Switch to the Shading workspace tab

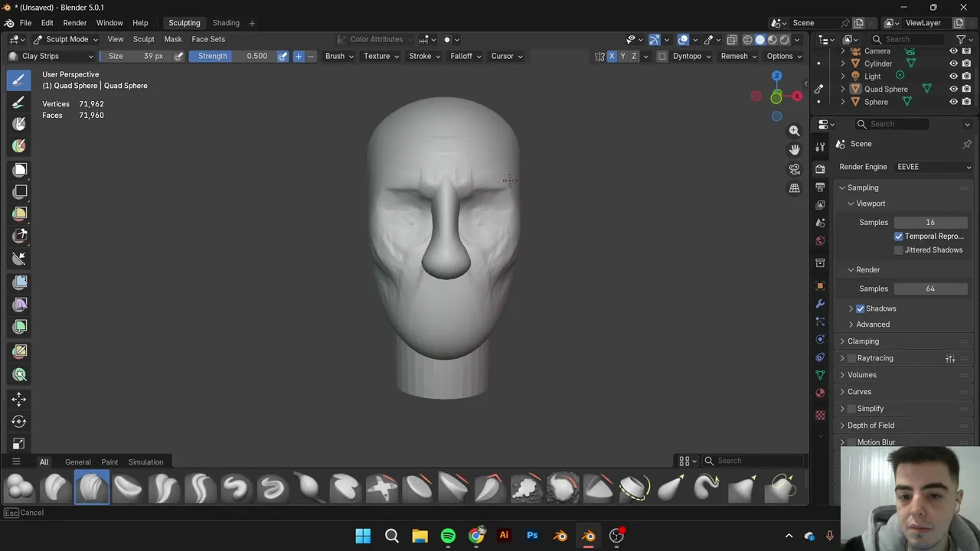point(226,23)
